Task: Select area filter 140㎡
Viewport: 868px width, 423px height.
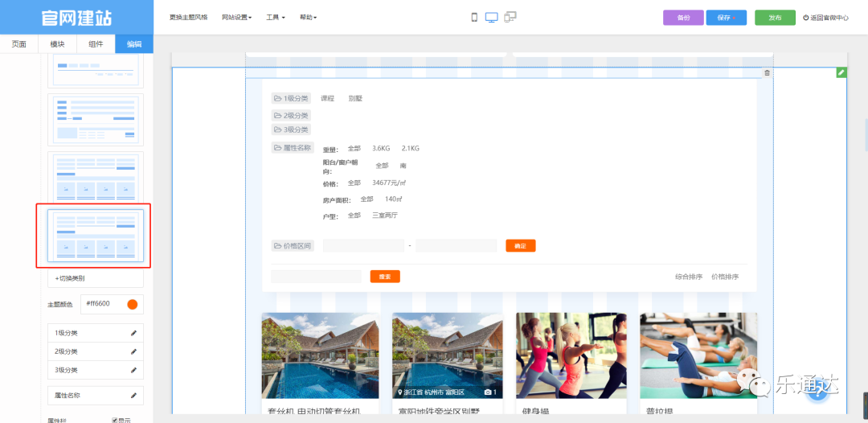Action: 393,199
